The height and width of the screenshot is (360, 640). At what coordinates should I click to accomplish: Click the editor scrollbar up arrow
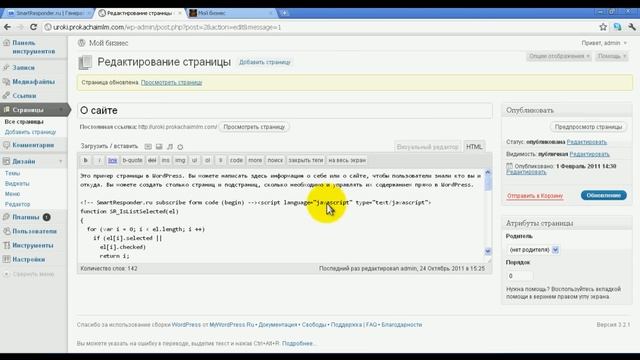click(x=488, y=173)
